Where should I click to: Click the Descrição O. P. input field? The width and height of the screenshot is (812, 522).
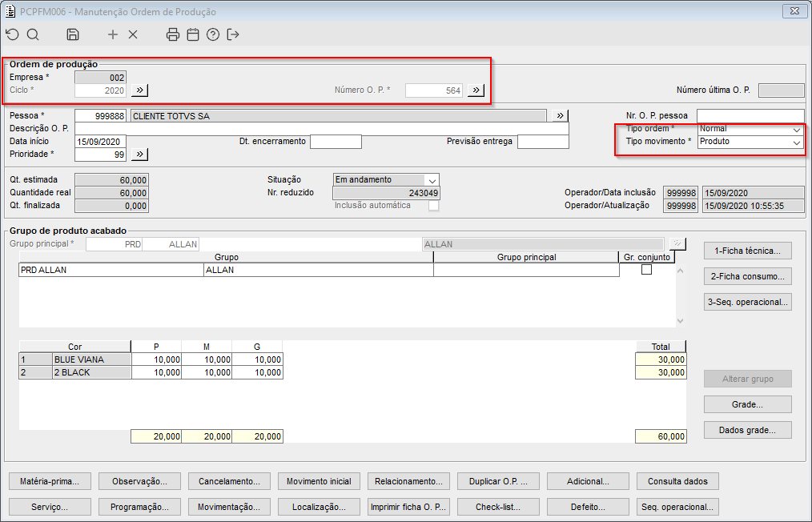322,128
